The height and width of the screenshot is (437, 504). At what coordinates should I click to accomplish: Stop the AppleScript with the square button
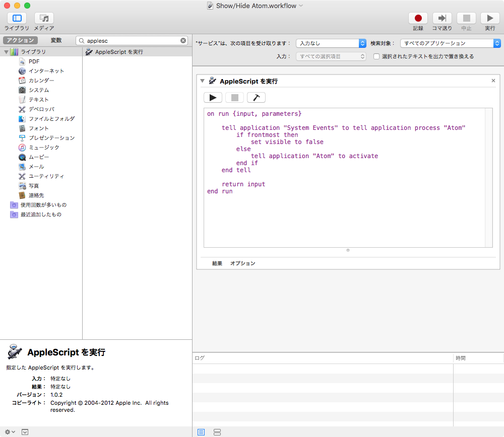[x=235, y=98]
